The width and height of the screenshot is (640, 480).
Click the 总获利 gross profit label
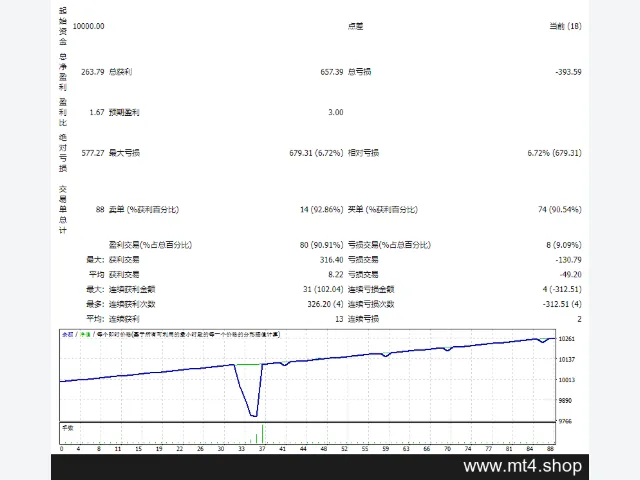tap(120, 72)
